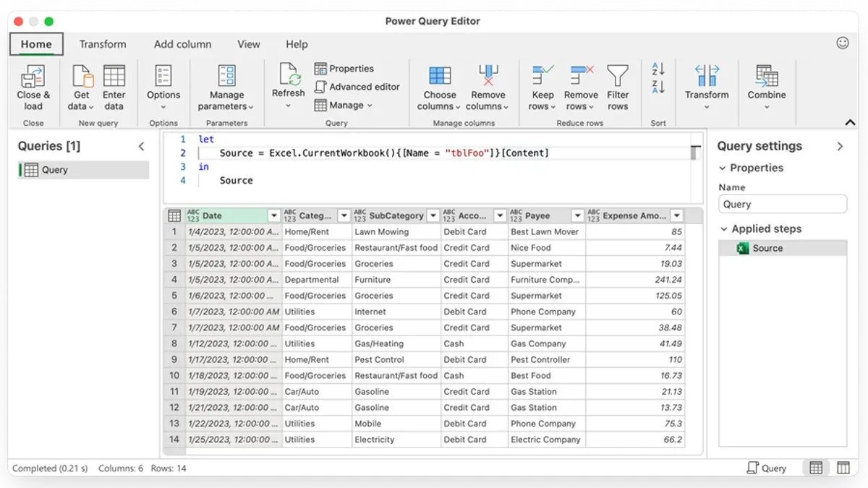Open the Category column filter dropdown
The height and width of the screenshot is (488, 868).
344,215
